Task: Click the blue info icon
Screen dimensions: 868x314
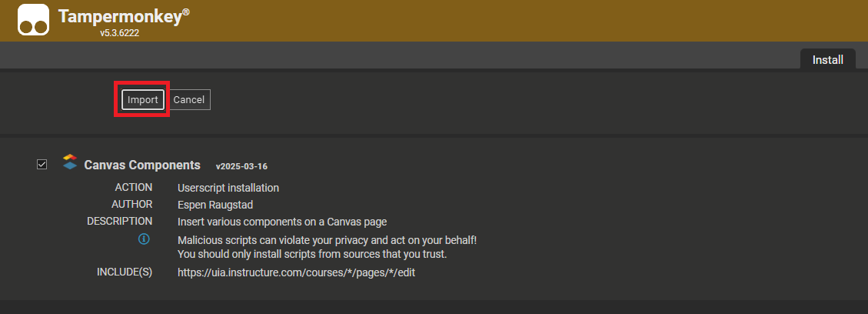Action: point(144,240)
